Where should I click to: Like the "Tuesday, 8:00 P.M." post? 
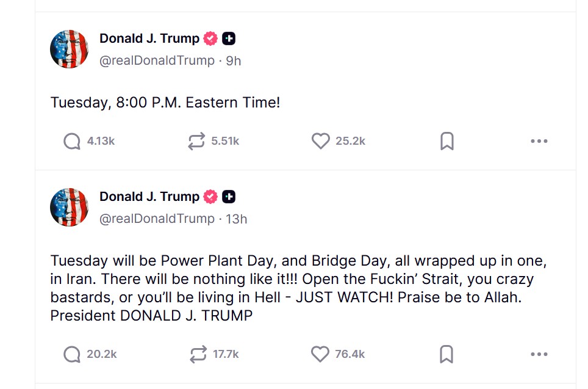tap(320, 141)
